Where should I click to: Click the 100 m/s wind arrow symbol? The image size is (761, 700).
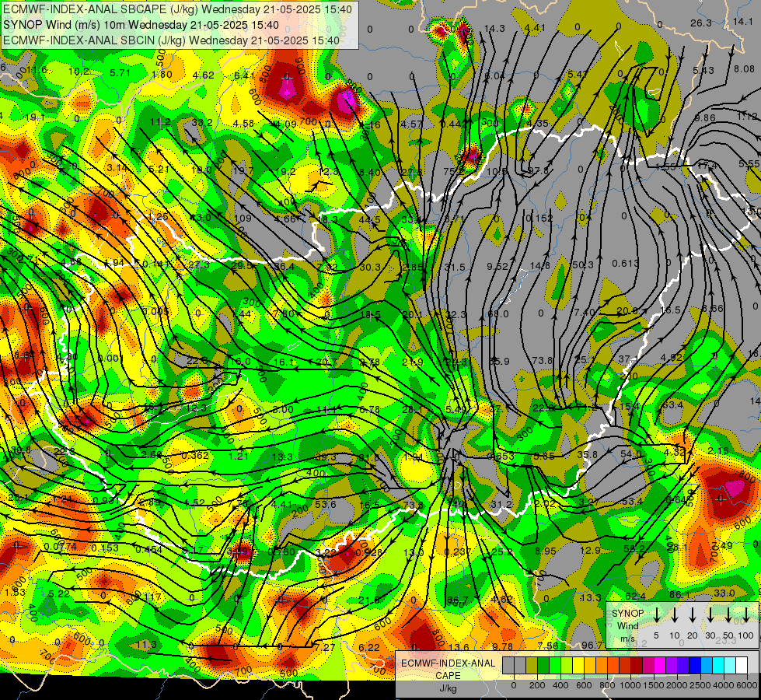coord(746,615)
